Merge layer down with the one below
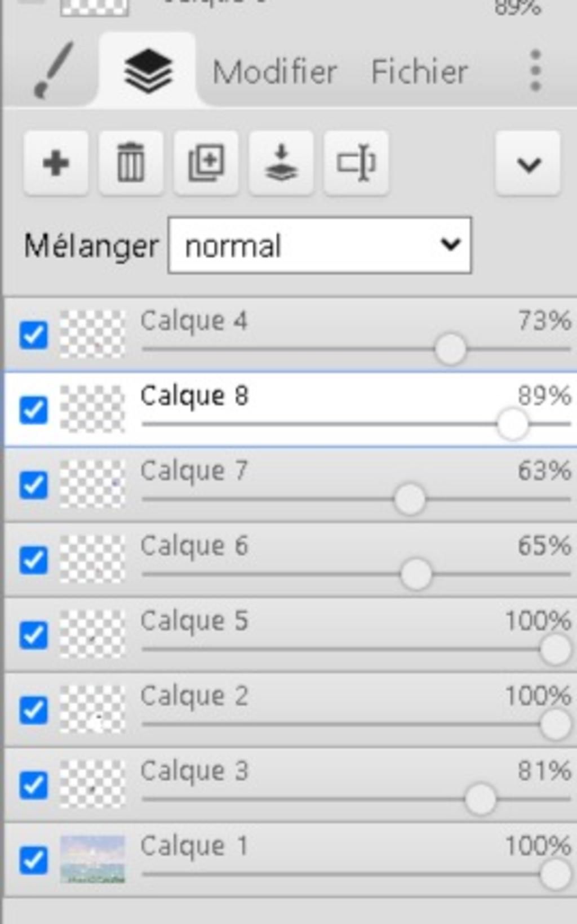This screenshot has height=924, width=577. click(x=281, y=164)
